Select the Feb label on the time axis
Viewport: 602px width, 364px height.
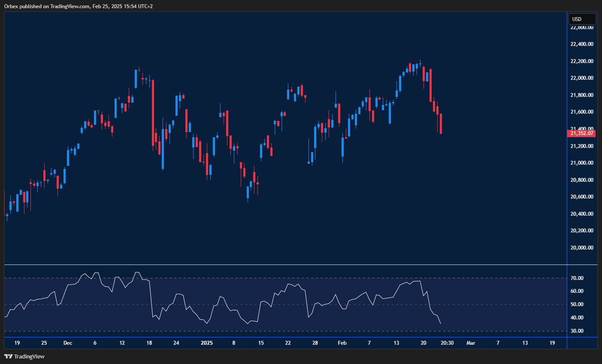coord(342,343)
